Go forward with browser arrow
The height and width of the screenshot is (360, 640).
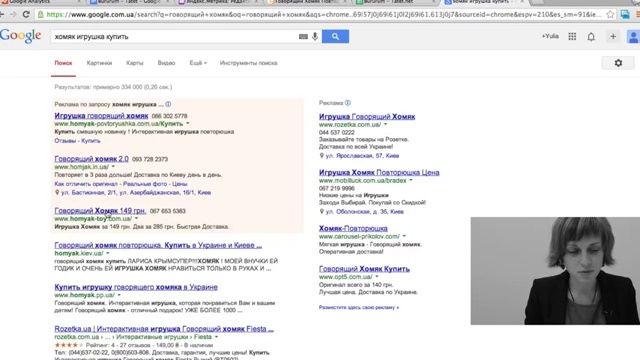tap(13, 14)
